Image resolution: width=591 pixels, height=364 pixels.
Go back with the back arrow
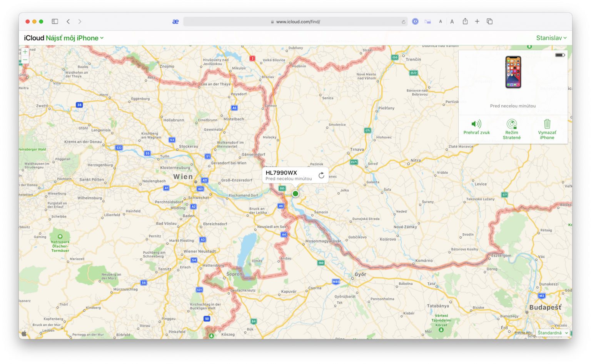point(68,22)
